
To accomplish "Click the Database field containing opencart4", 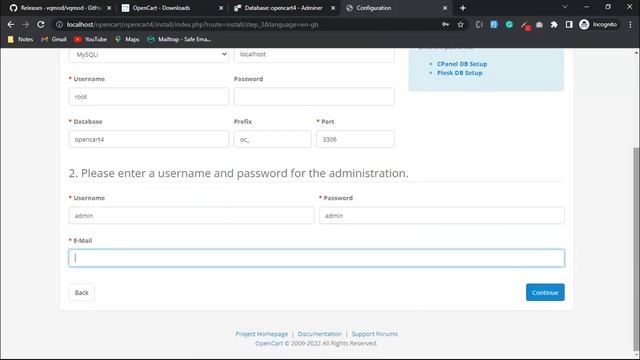I will 149,139.
